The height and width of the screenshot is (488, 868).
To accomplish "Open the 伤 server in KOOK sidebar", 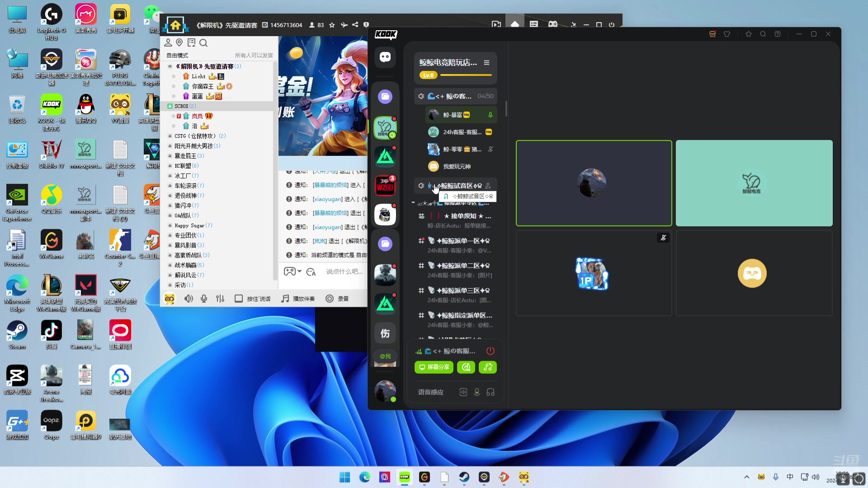I will click(385, 333).
